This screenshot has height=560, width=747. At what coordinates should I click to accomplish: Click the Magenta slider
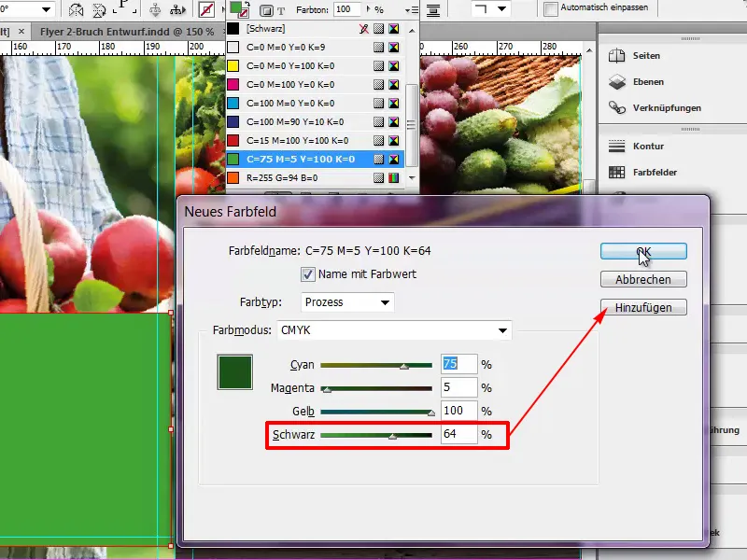pos(376,389)
